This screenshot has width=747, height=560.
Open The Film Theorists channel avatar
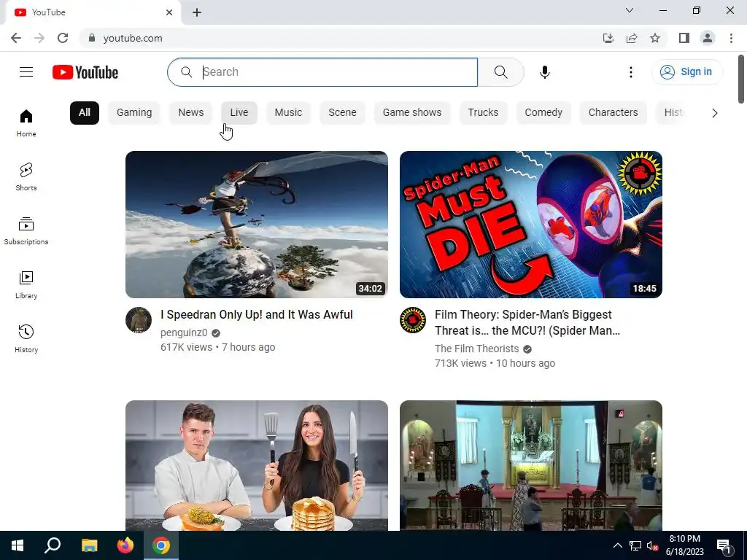tap(413, 320)
